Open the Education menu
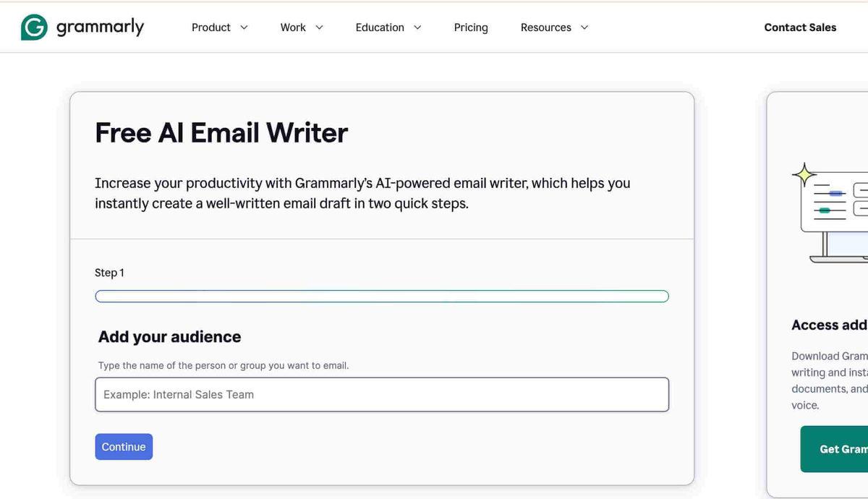The width and height of the screenshot is (868, 499). (380, 27)
